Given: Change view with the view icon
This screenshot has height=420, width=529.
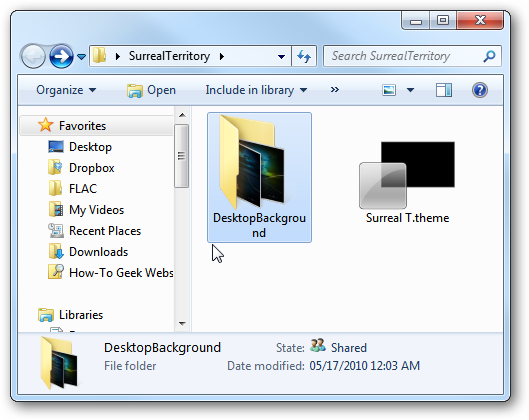Looking at the screenshot, I should tap(389, 90).
